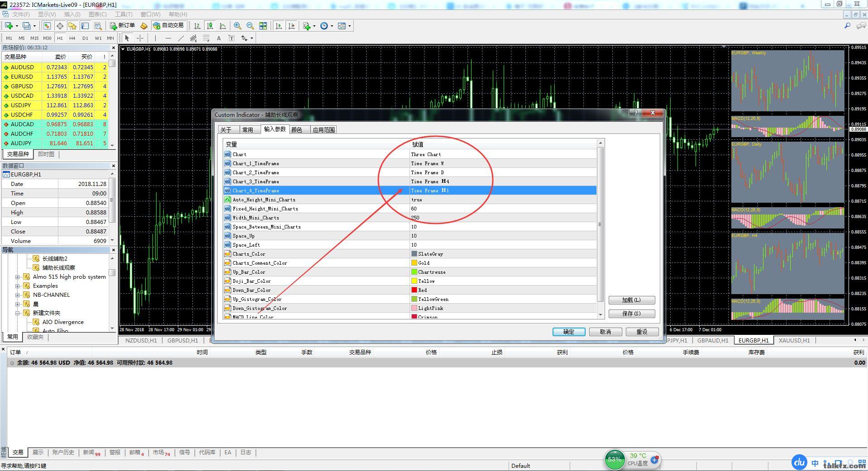Toggle the auto scroll chart icon
Image resolution: width=868 pixels, height=471 pixels.
(279, 26)
